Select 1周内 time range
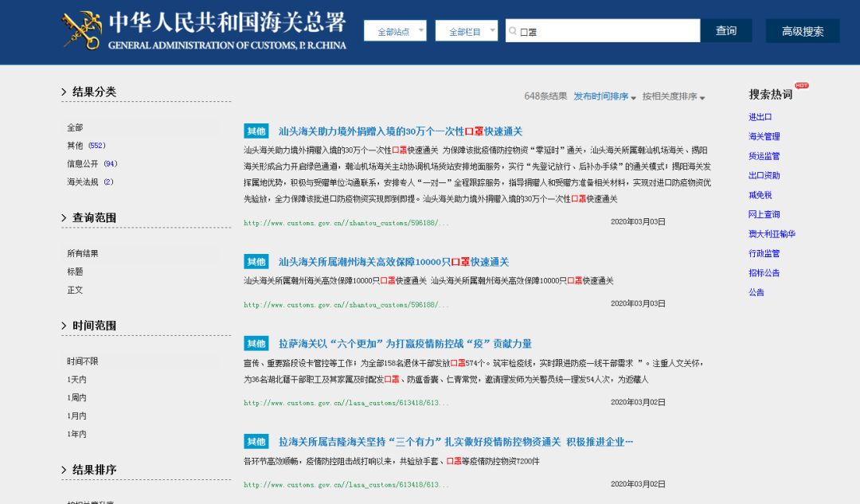 tap(76, 397)
